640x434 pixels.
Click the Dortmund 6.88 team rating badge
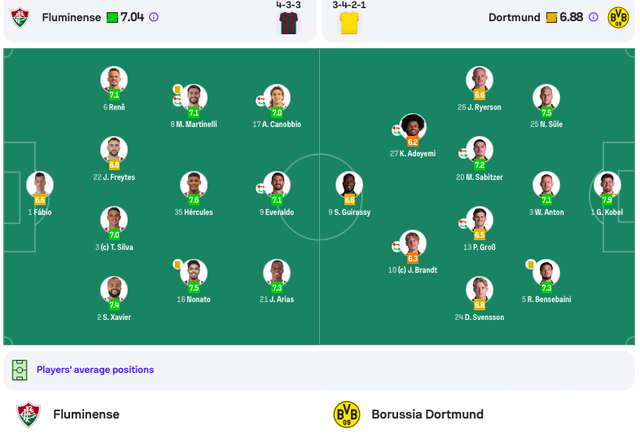pos(564,17)
